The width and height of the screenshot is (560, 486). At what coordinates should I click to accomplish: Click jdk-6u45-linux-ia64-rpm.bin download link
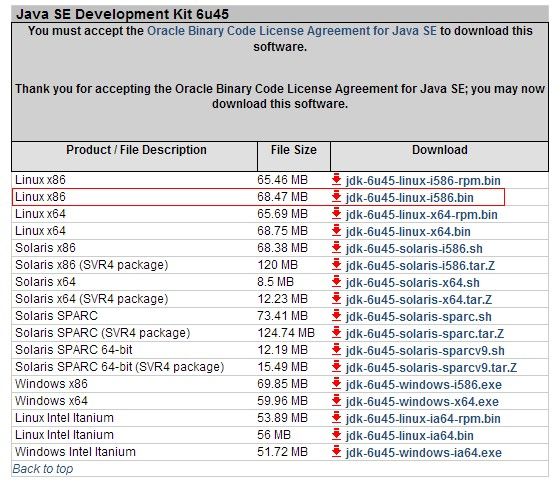pos(423,419)
